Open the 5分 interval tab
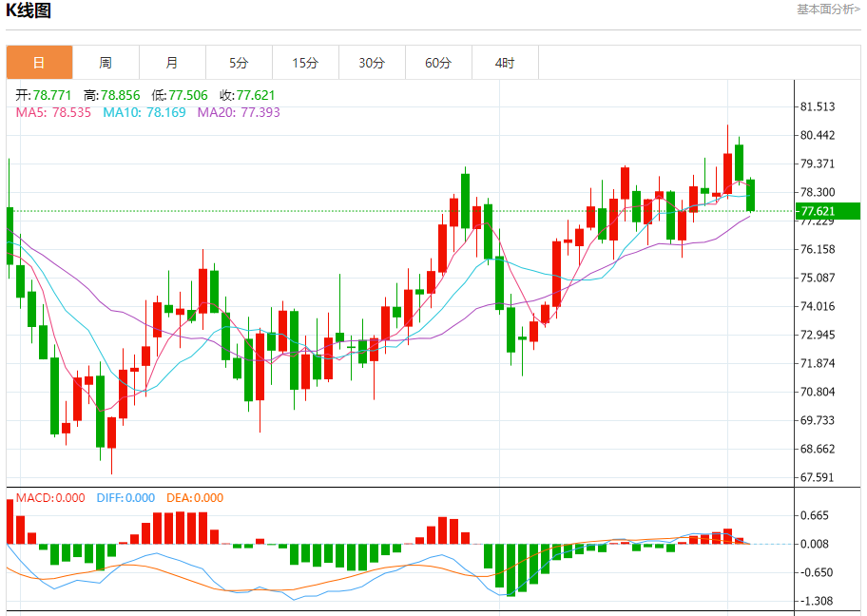Image resolution: width=867 pixels, height=616 pixels. [x=239, y=63]
